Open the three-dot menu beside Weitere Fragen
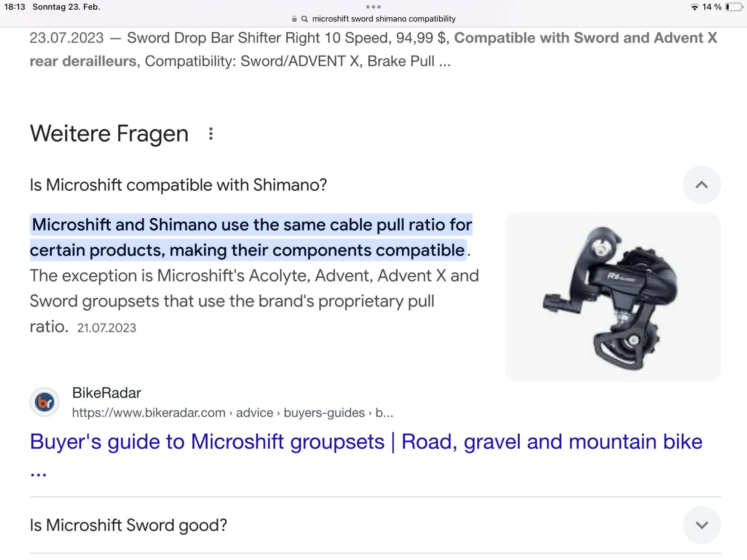747x560 pixels. (x=211, y=134)
